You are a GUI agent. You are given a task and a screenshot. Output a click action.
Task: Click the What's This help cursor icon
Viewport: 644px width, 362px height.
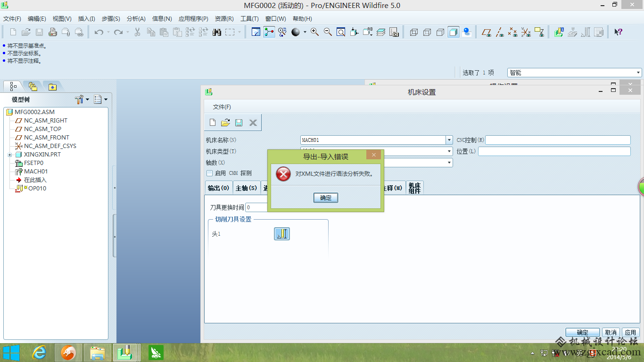click(619, 32)
